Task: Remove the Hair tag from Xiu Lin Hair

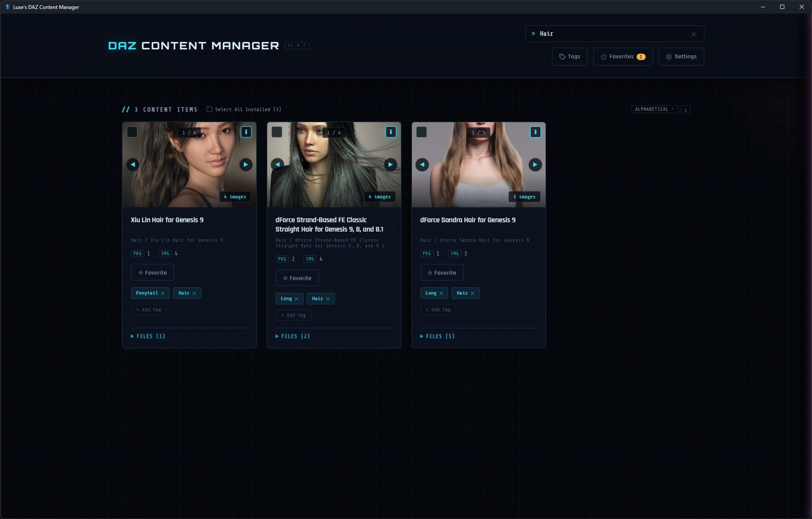Action: 194,293
